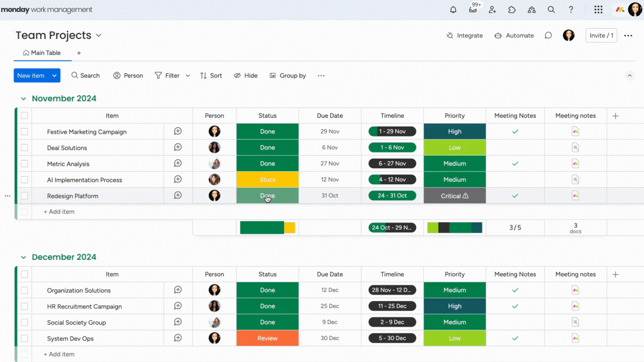Image resolution: width=644 pixels, height=362 pixels.
Task: Open the inbox with 99+ updates
Action: tap(473, 10)
